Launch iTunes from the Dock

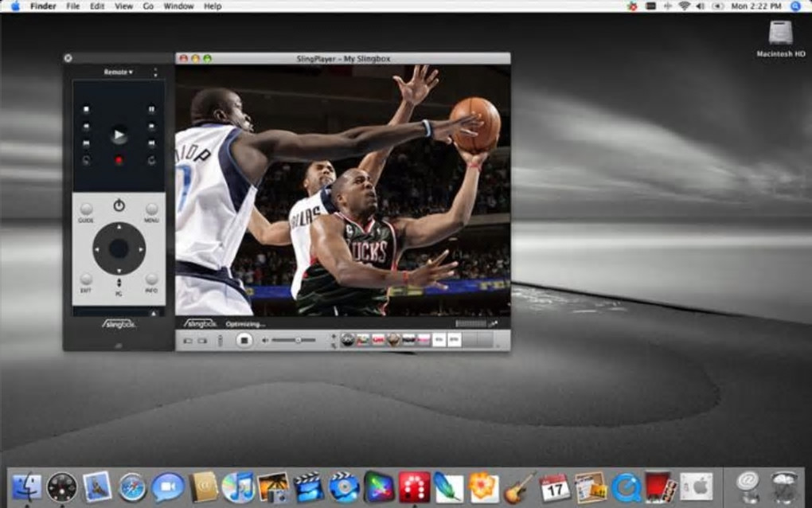pos(238,487)
